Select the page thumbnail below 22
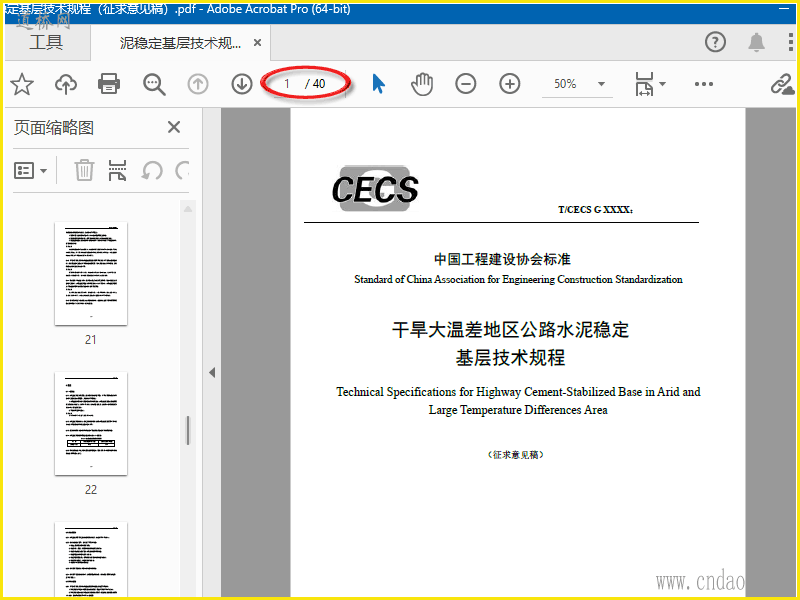 point(91,560)
